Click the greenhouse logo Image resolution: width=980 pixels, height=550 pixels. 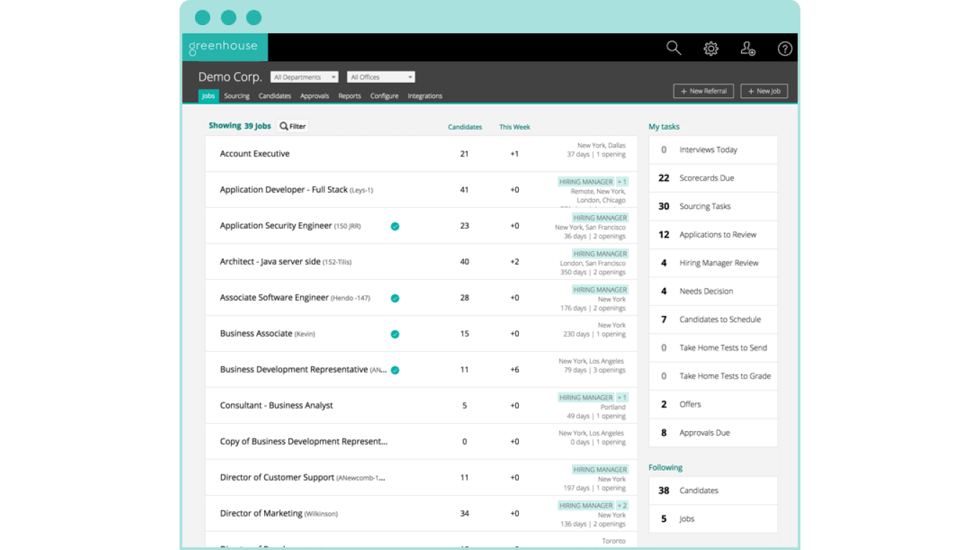pyautogui.click(x=223, y=47)
